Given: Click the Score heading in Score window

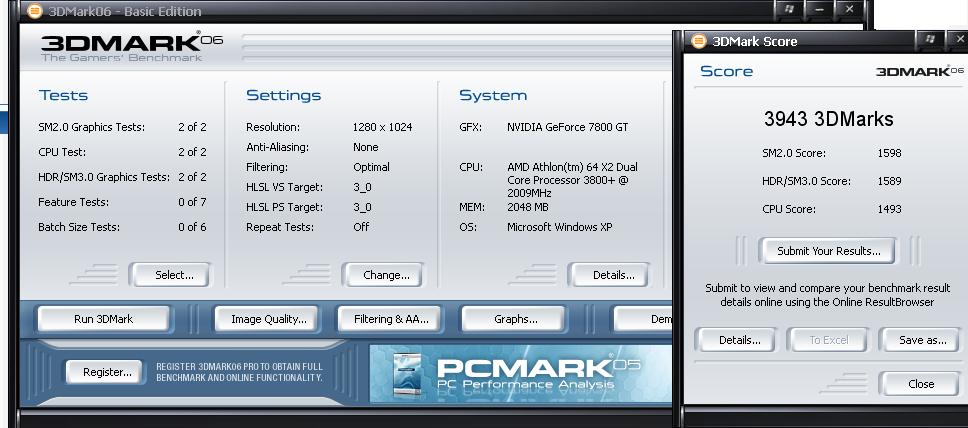Looking at the screenshot, I should pyautogui.click(x=726, y=71).
